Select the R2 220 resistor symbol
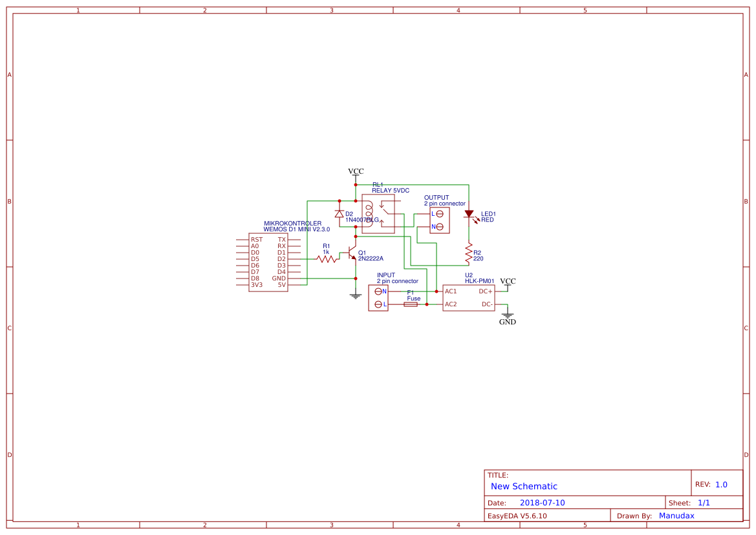756x535 pixels. 469,254
